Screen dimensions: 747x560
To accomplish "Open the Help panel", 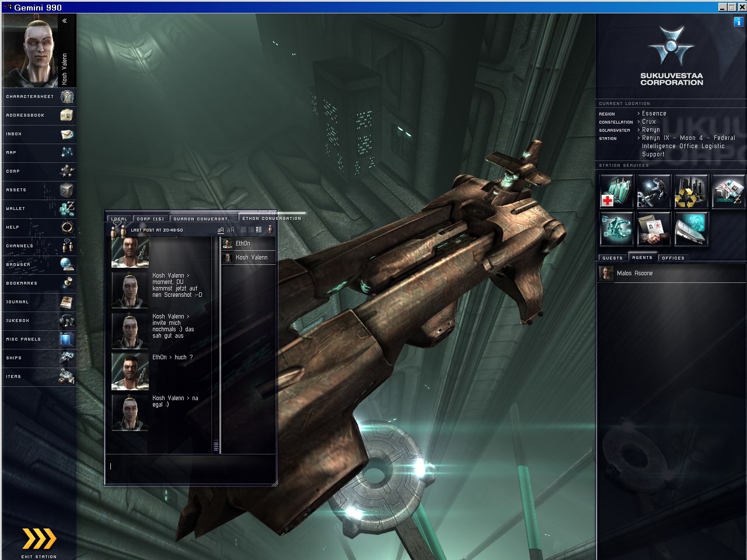I will 39,228.
